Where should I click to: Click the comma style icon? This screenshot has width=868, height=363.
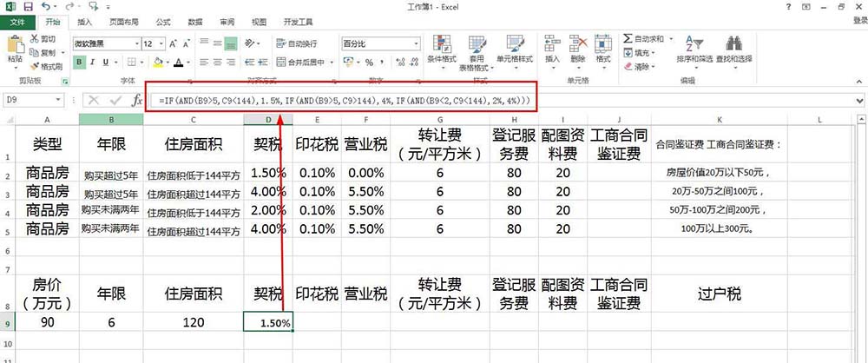383,62
